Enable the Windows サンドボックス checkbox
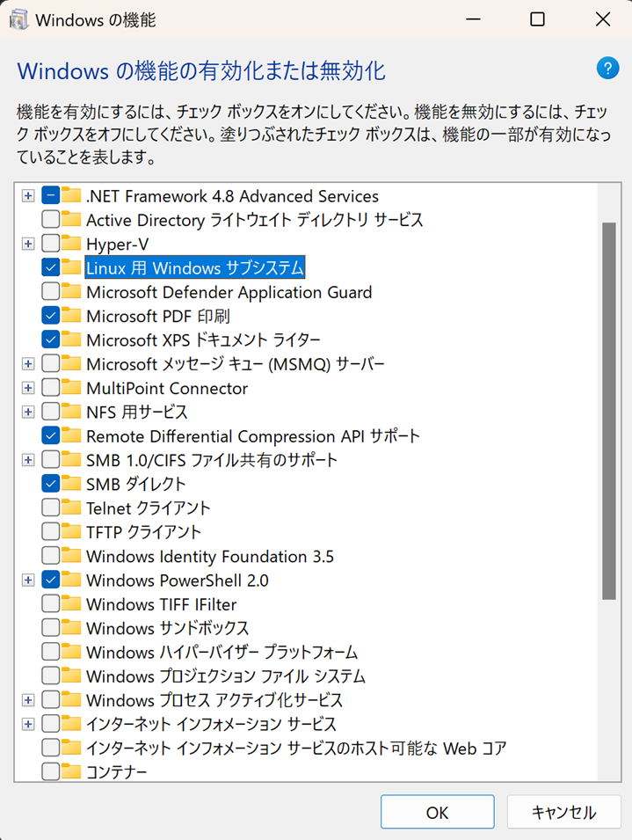This screenshot has height=840, width=632. (51, 628)
